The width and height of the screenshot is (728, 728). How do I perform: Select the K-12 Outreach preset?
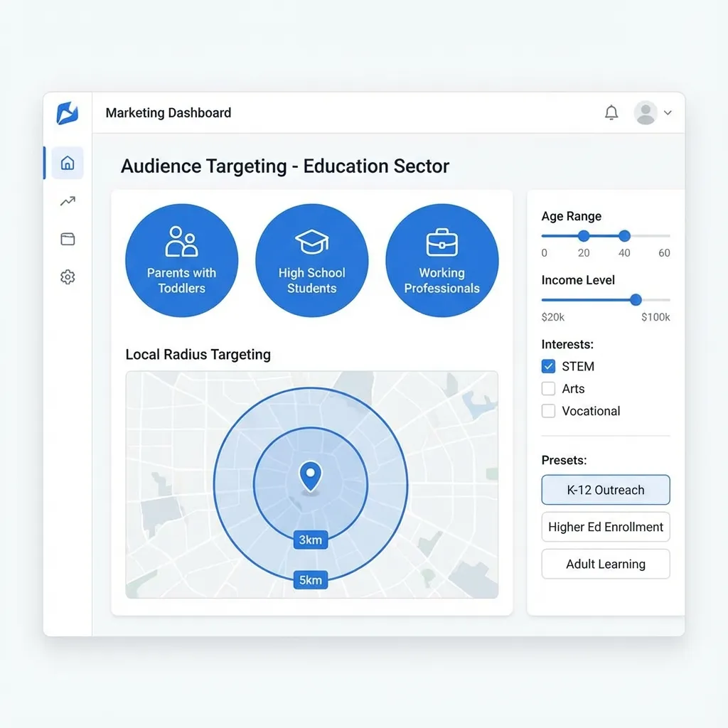tap(606, 490)
